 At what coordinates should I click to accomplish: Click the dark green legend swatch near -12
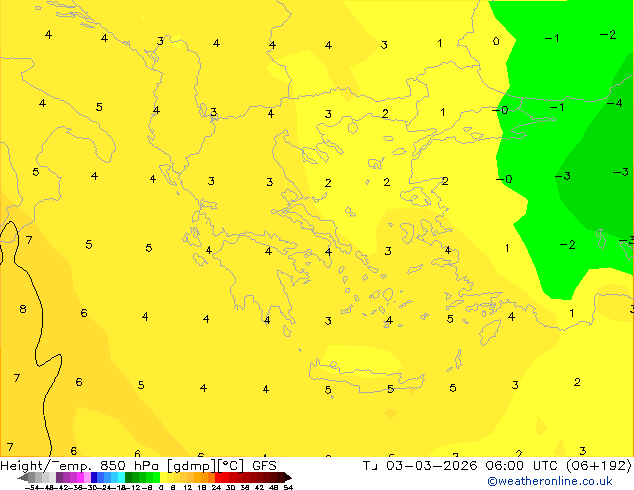point(129,478)
